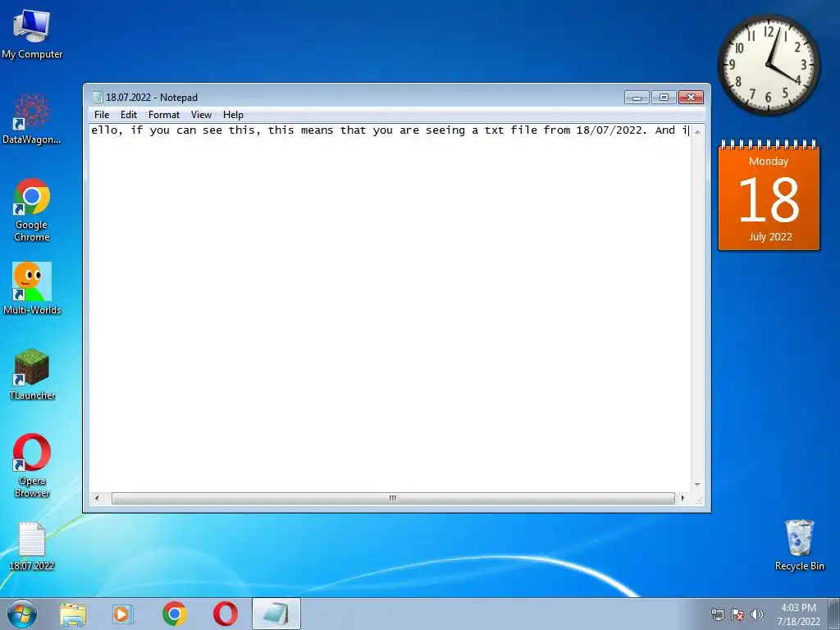Click the horizontal scrollbar right arrow

coord(682,498)
